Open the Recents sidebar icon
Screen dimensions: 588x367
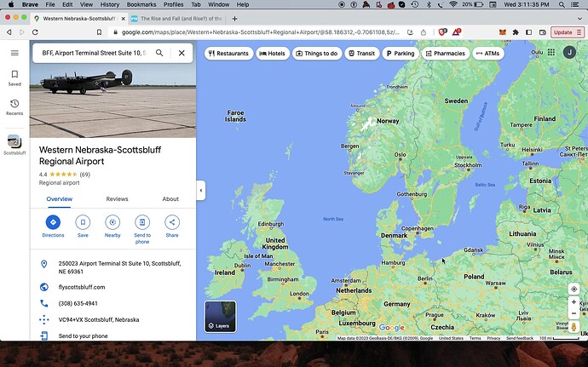click(x=14, y=107)
